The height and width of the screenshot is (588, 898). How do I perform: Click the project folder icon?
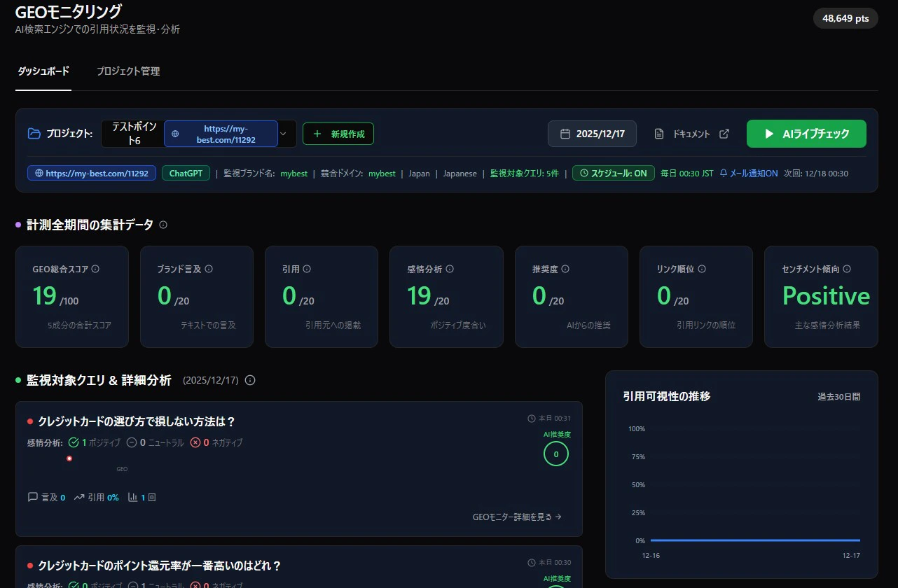point(34,134)
